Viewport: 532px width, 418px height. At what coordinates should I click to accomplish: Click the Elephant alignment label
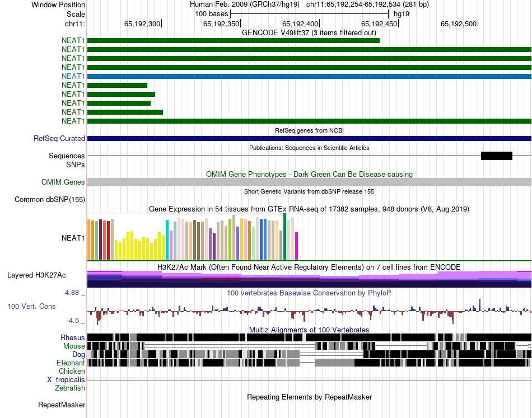tap(71, 363)
